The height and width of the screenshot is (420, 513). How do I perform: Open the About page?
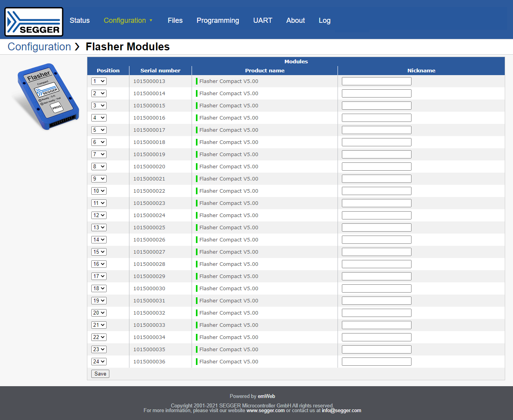(x=295, y=20)
